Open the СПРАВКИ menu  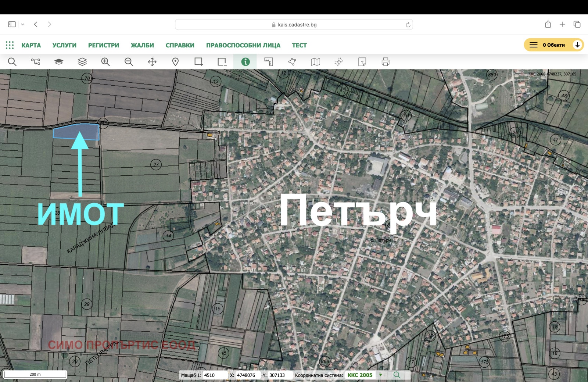point(180,45)
